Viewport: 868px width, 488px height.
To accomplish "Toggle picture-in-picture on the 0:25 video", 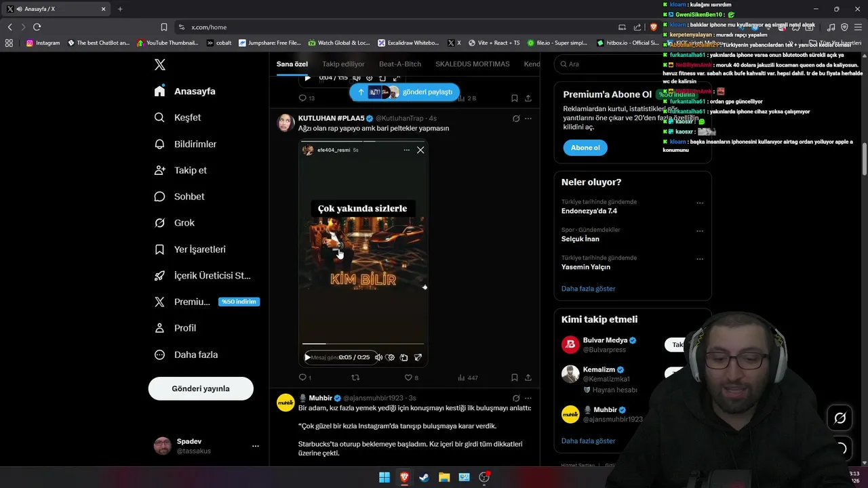I will click(x=403, y=357).
